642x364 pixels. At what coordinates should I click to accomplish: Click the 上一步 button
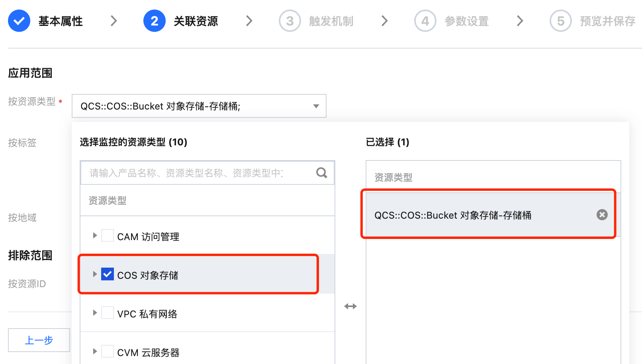pyautogui.click(x=39, y=340)
